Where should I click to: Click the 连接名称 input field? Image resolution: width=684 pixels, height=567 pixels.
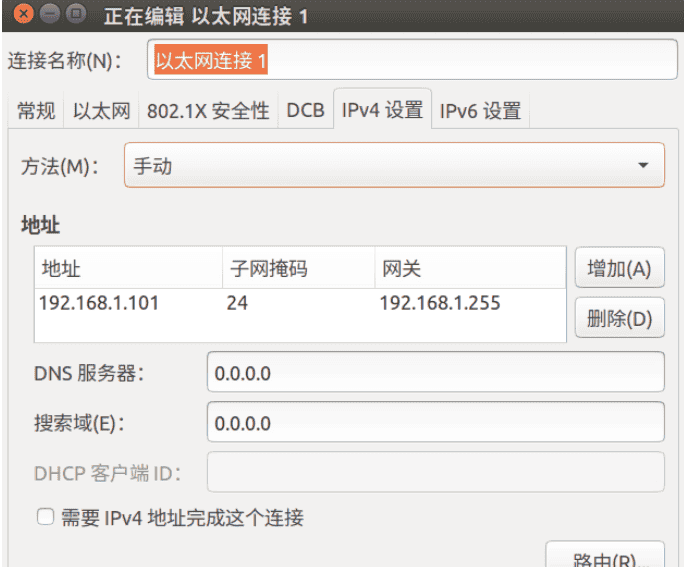412,60
